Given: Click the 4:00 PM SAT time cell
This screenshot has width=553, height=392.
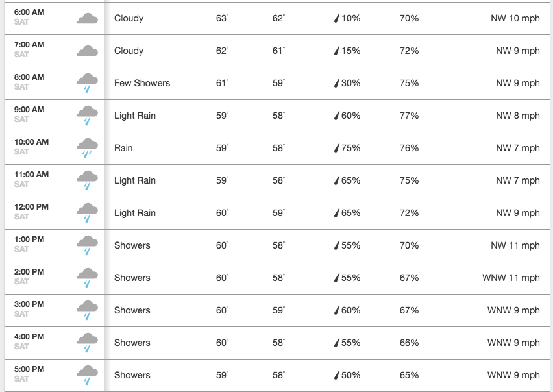Looking at the screenshot, I should coord(29,341).
